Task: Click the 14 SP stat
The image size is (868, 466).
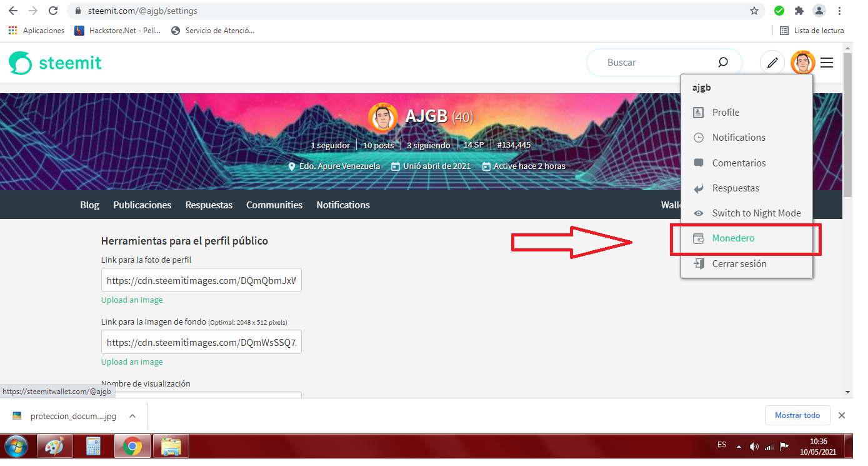Action: coord(474,145)
